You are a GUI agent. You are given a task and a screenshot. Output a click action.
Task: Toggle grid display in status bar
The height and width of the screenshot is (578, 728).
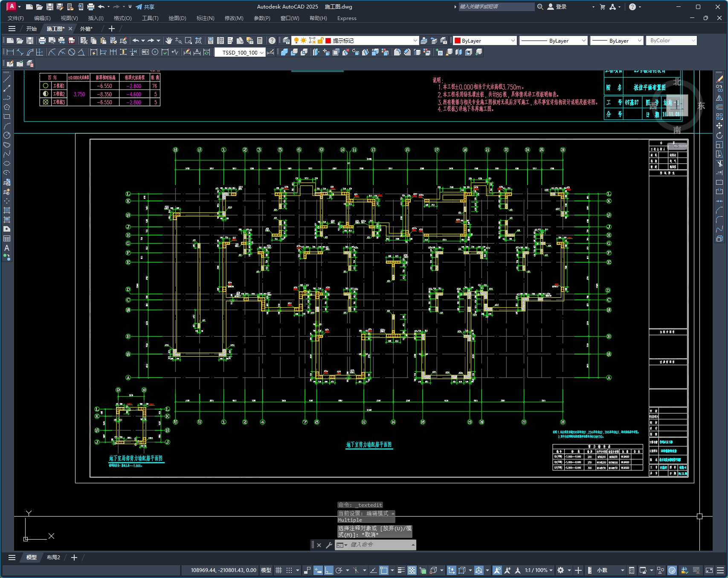coord(279,570)
